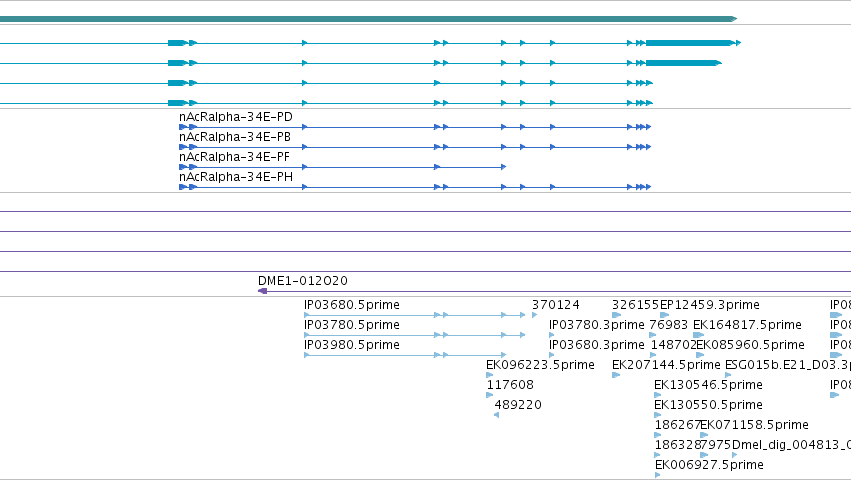Select the ESG015b.E21_D03 label

788,365
